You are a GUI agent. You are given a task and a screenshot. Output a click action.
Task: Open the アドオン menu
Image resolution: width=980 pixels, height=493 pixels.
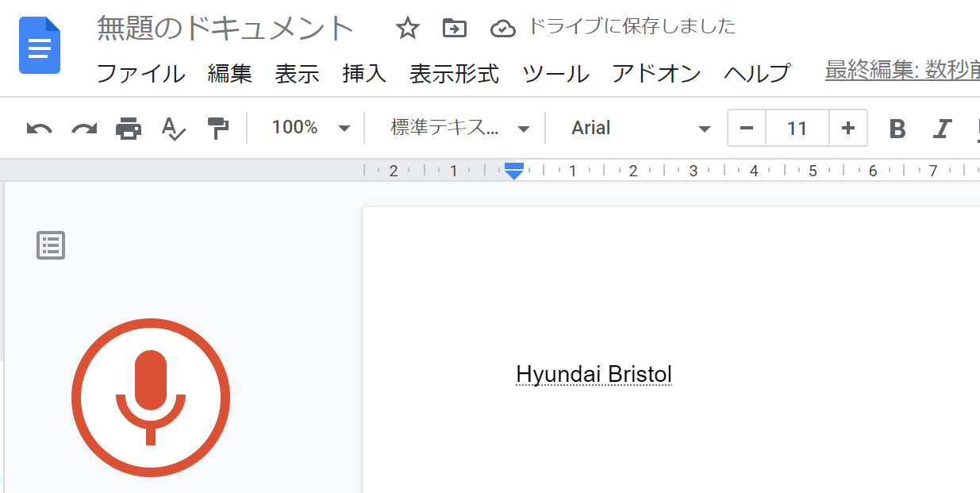click(x=657, y=74)
